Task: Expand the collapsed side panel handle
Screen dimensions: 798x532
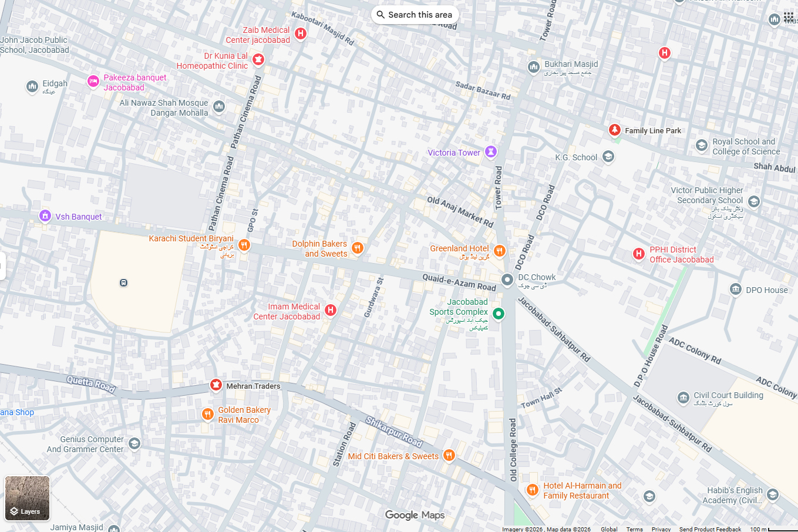Action: pos(2,266)
